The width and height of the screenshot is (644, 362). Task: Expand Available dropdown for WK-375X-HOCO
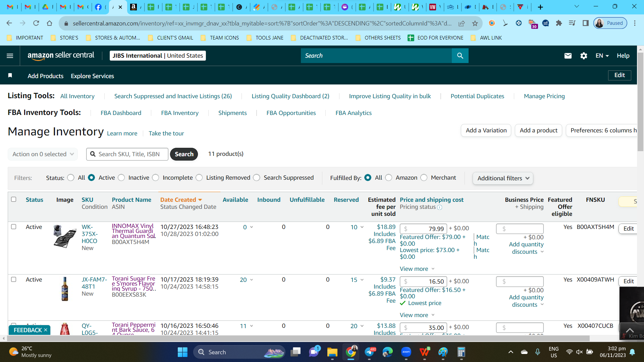(252, 227)
